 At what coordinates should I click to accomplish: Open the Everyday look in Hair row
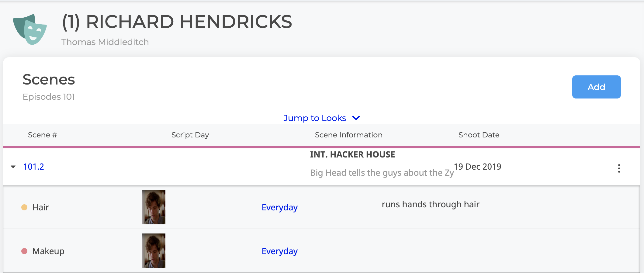click(279, 207)
